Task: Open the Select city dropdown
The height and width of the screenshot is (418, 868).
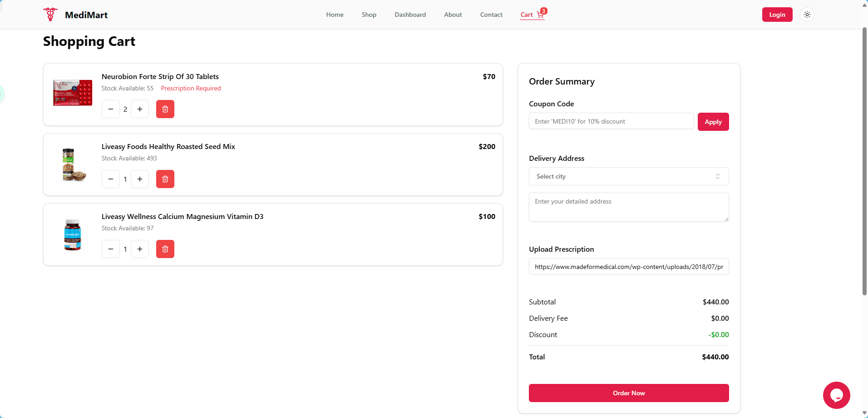Action: click(629, 176)
